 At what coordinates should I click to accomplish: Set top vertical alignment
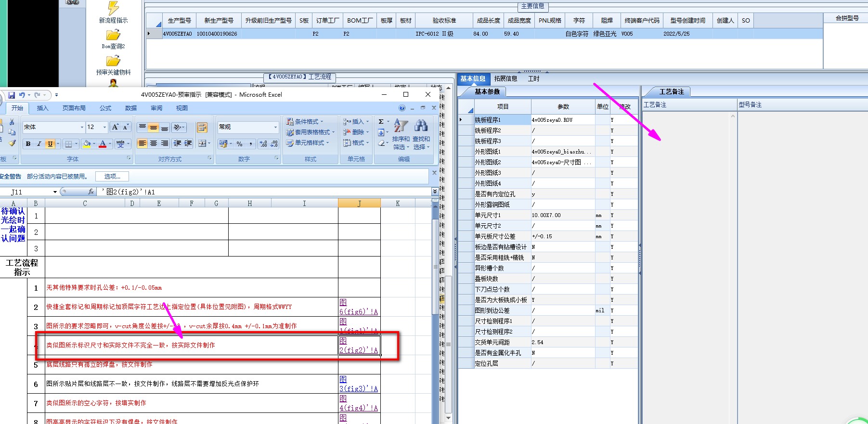pyautogui.click(x=142, y=127)
